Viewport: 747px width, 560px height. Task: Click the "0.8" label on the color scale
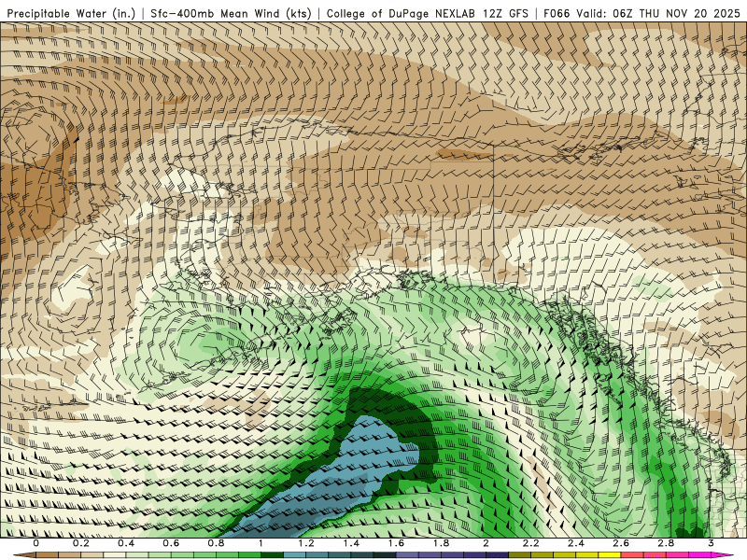coord(216,543)
